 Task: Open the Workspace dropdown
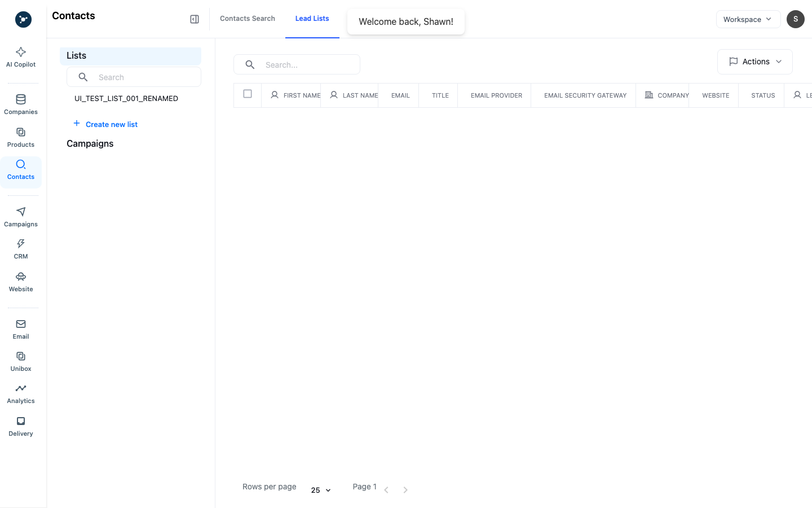pyautogui.click(x=748, y=19)
